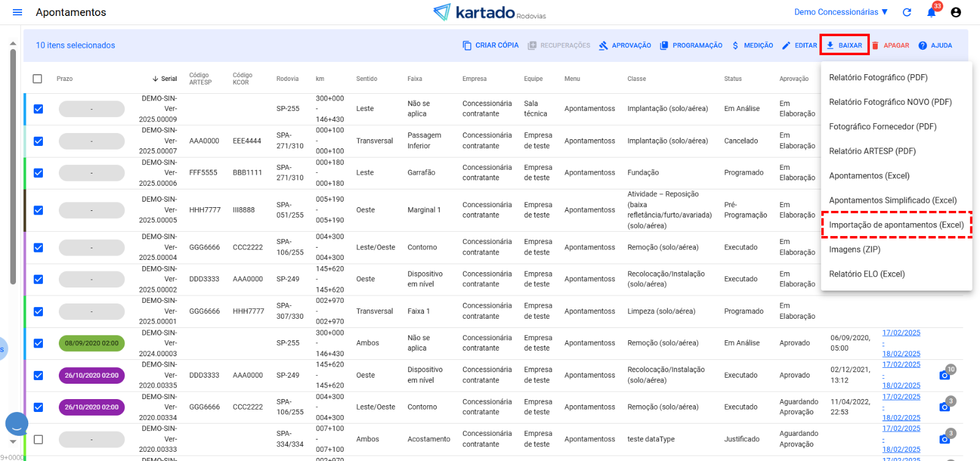This screenshot has width=980, height=461.
Task: Open the Ajuda help icon
Action: tap(922, 45)
